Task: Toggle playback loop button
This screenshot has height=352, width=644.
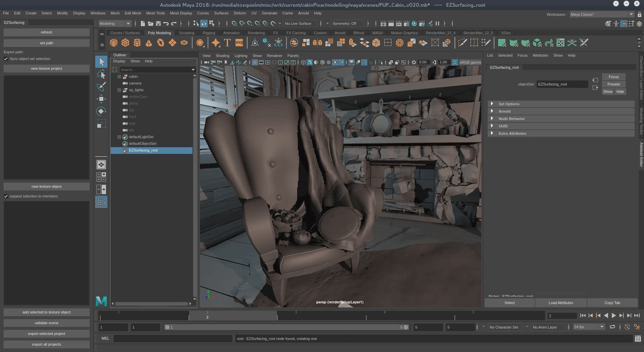Action: coord(612,327)
